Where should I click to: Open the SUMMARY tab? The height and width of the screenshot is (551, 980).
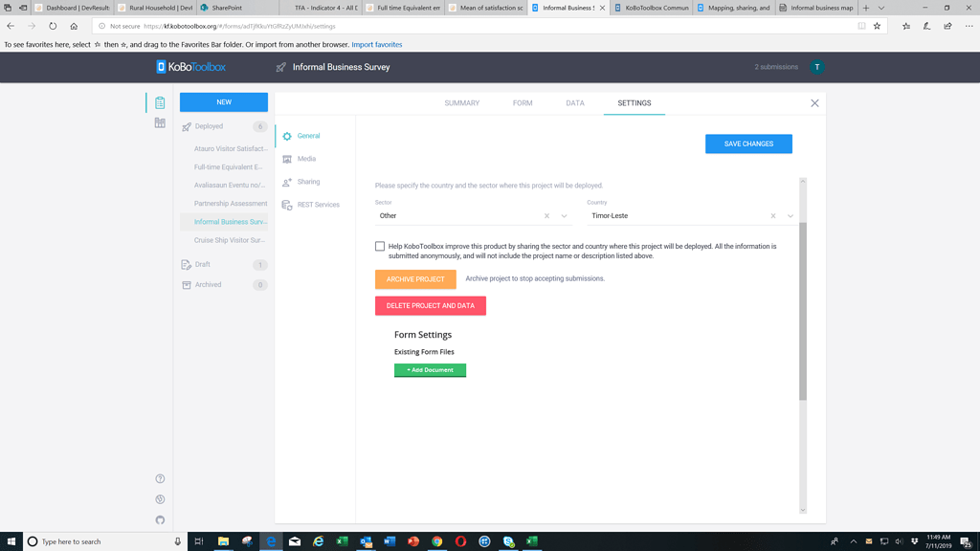462,102
